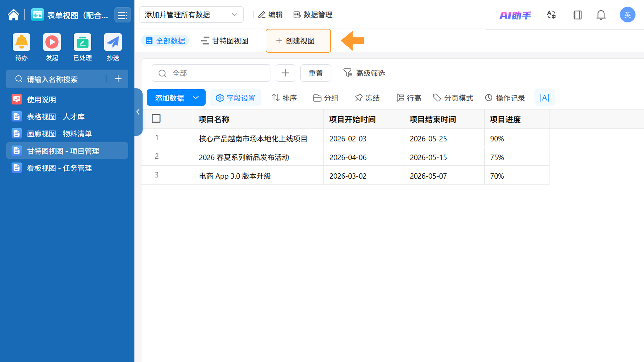Toggle the sidebar menu list icon
644x362 pixels.
coord(122,15)
